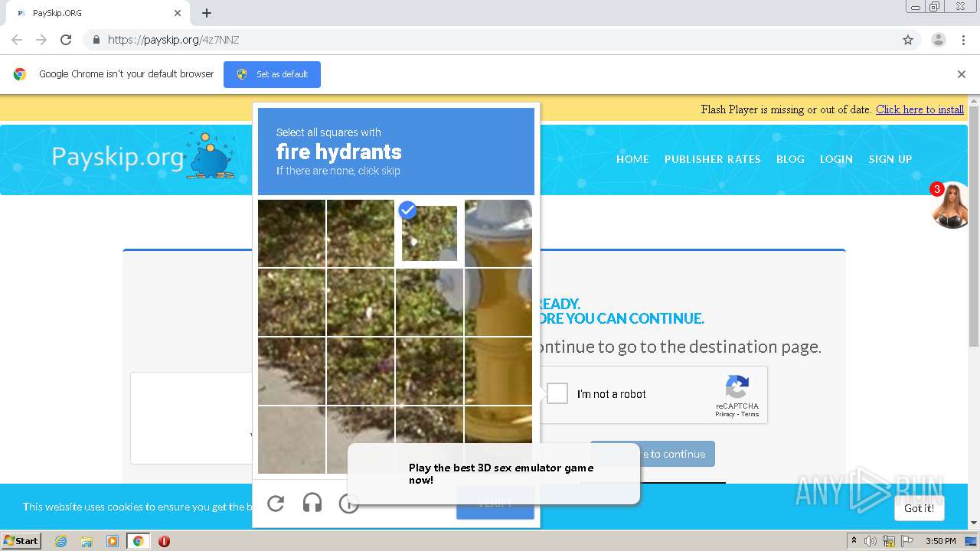Screen dimensions: 980x551
Task: Open a new browser tab
Action: [207, 13]
